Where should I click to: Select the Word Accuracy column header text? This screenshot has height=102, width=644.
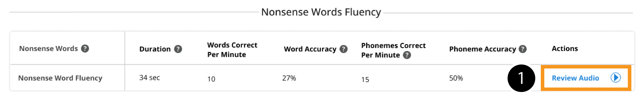[310, 49]
